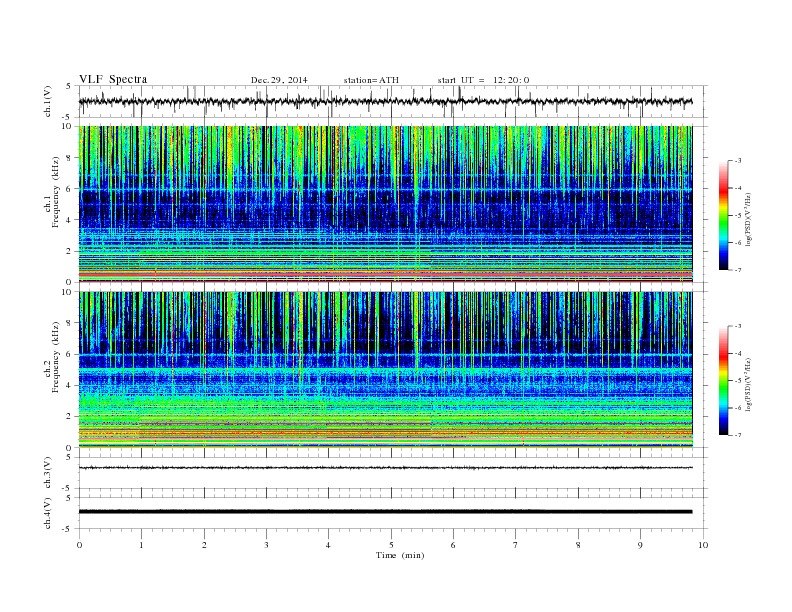Click the "ch.1 Frequency (kHz)" axis label
792x612 pixels.
pyautogui.click(x=52, y=192)
